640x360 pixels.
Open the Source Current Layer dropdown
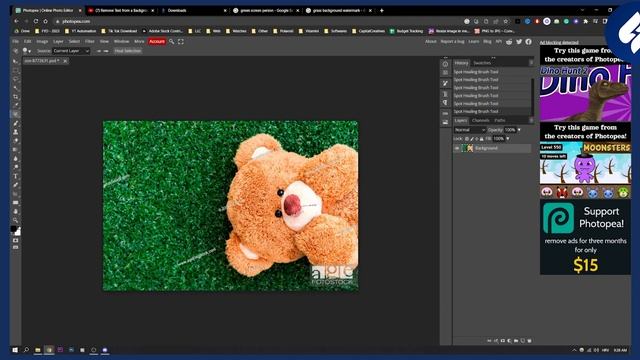tap(71, 51)
